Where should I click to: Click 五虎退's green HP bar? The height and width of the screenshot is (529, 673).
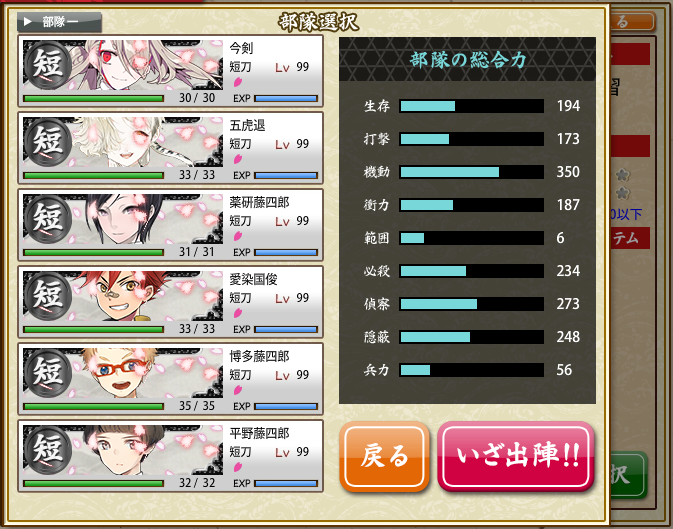pos(93,176)
